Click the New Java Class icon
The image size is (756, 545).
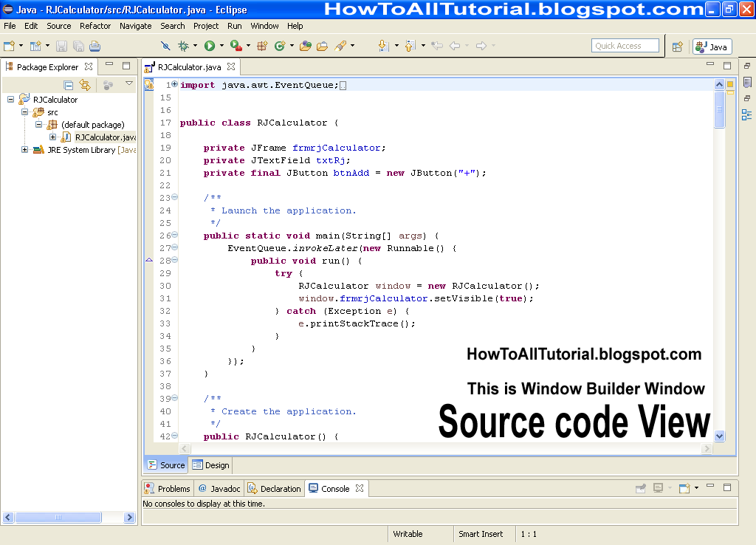280,46
